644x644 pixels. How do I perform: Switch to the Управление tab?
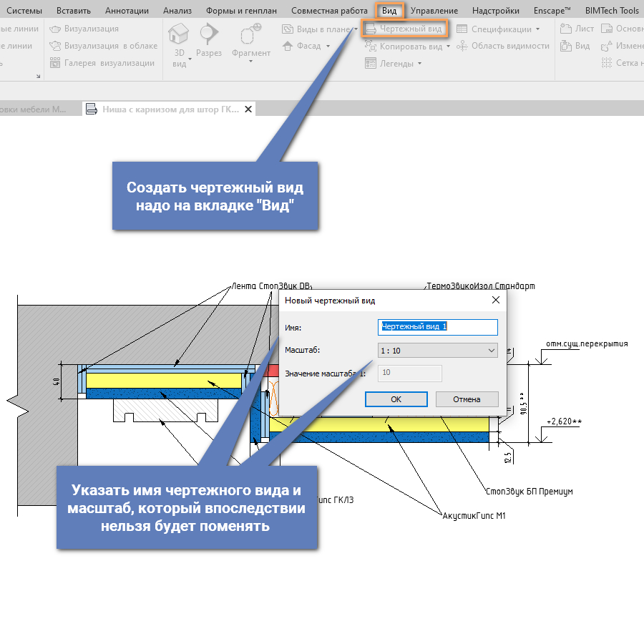coord(434,11)
